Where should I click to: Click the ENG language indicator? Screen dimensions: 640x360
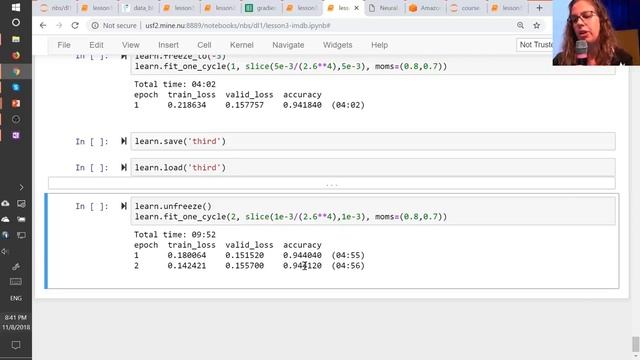tap(16, 298)
